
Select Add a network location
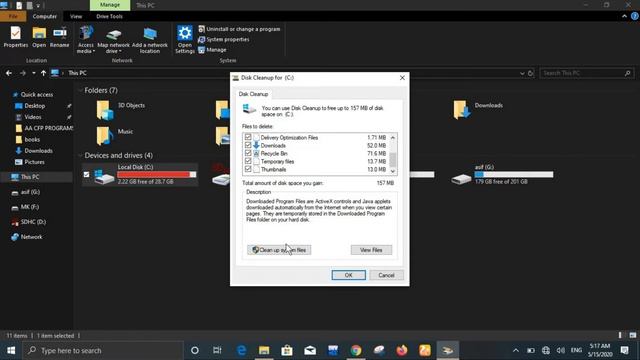point(150,40)
